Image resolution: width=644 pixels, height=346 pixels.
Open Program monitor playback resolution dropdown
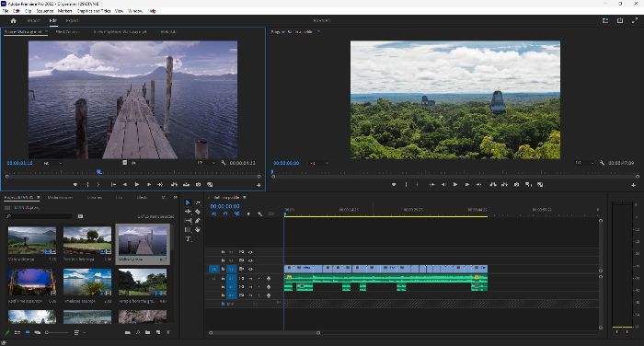click(583, 163)
